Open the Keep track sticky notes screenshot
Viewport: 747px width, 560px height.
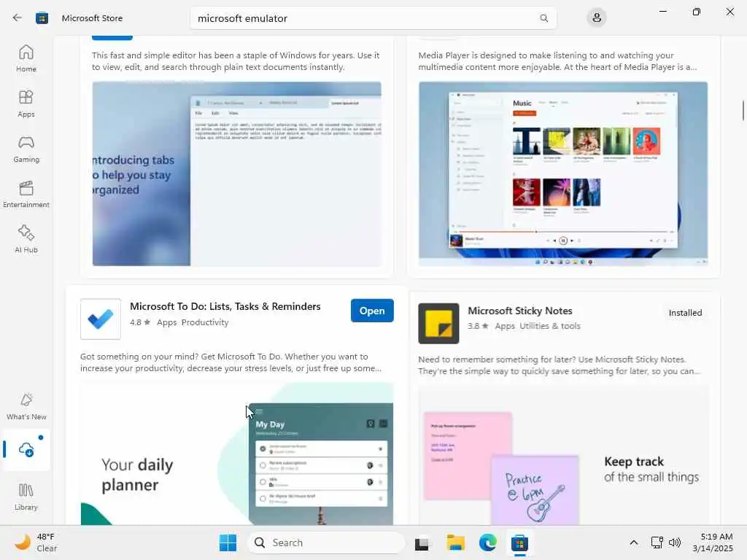(x=563, y=456)
